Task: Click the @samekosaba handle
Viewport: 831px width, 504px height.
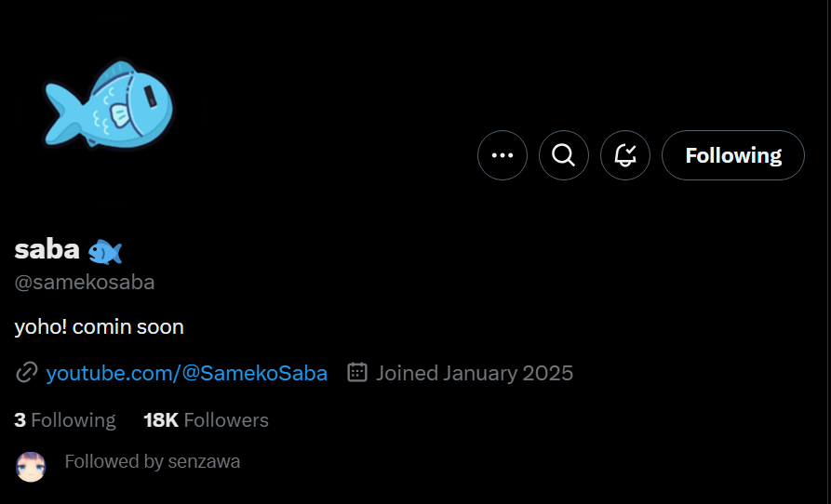Action: 85,283
